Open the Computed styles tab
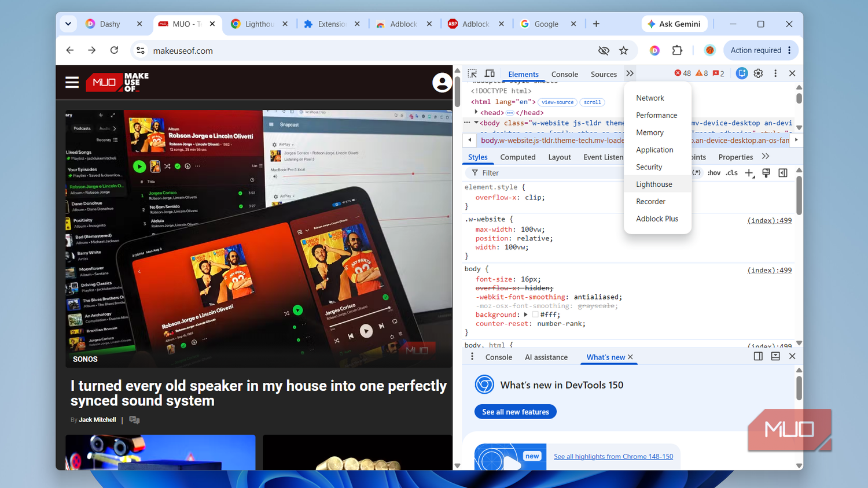The height and width of the screenshot is (488, 868). [x=518, y=157]
